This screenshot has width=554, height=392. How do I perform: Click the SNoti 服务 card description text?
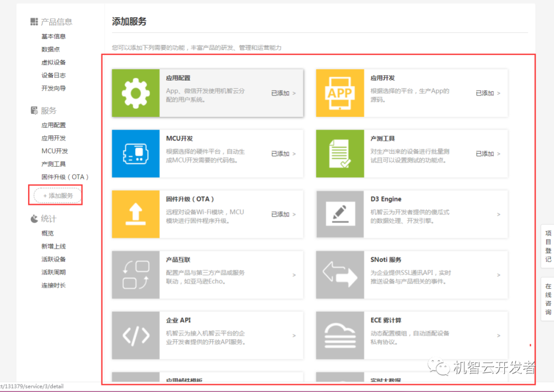click(x=410, y=277)
